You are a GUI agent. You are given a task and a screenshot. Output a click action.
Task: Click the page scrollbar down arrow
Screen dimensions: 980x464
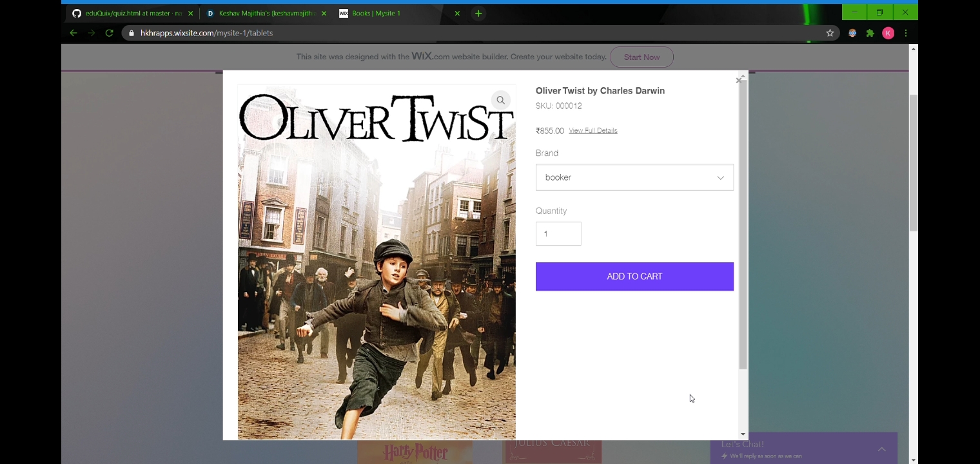pyautogui.click(x=914, y=459)
